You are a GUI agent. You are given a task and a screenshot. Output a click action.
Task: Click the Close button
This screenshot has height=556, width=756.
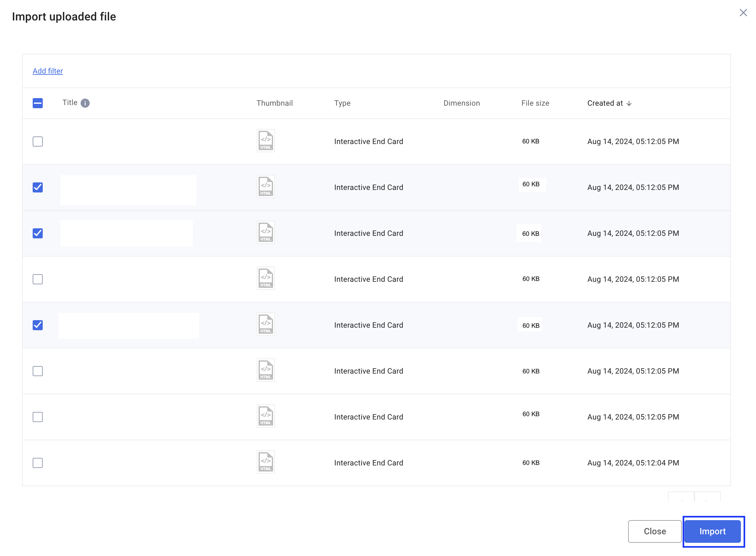point(655,531)
